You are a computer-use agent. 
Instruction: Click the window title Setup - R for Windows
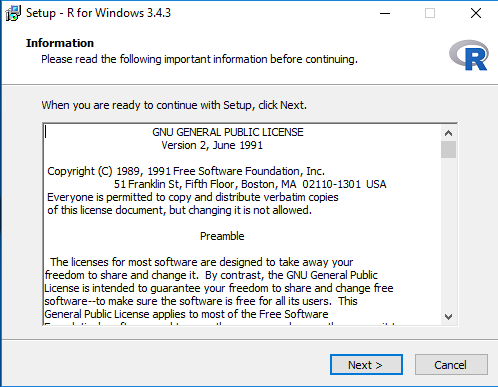coord(98,13)
